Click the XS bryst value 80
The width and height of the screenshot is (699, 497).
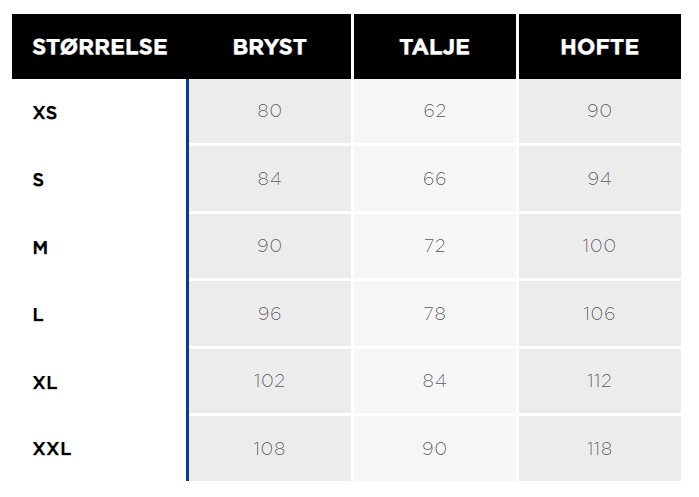(x=269, y=111)
